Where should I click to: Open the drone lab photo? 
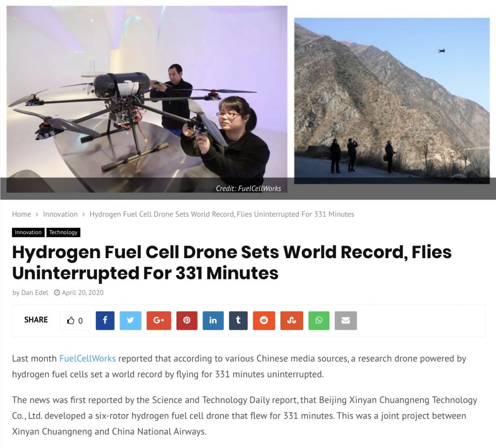tap(147, 99)
